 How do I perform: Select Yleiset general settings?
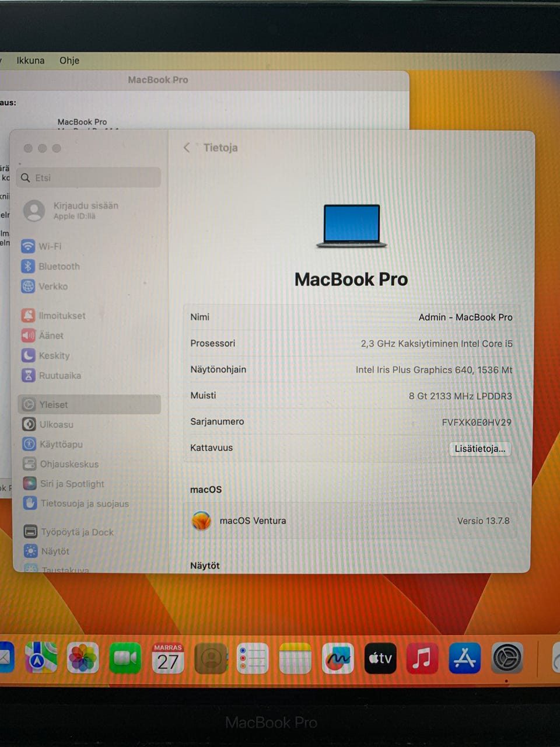pos(90,404)
